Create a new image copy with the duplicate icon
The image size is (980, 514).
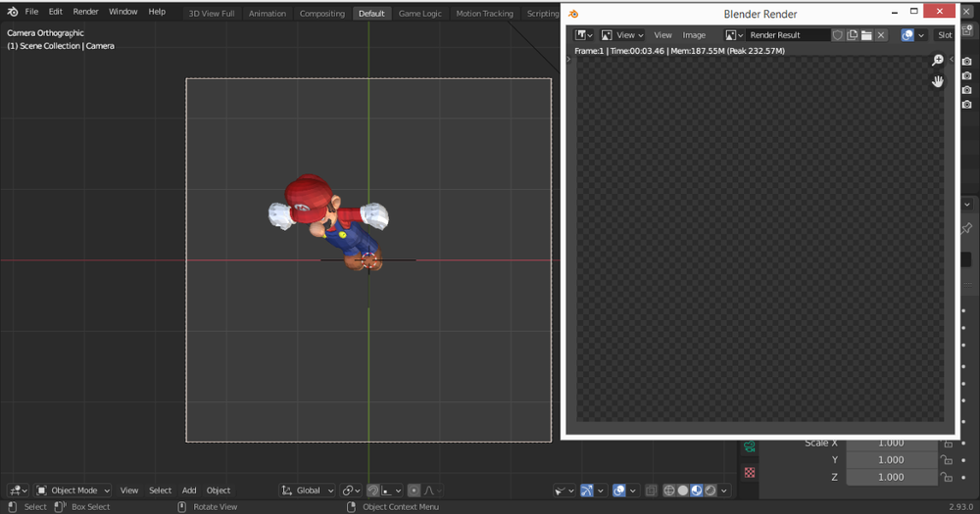tap(853, 35)
